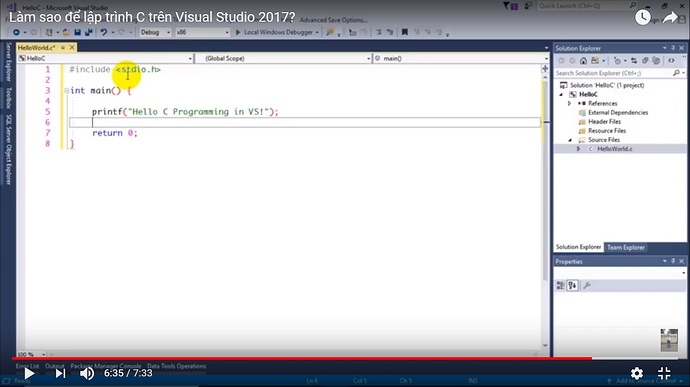The height and width of the screenshot is (387, 690).
Task: Open the x86 platform dropdown
Action: 202,32
